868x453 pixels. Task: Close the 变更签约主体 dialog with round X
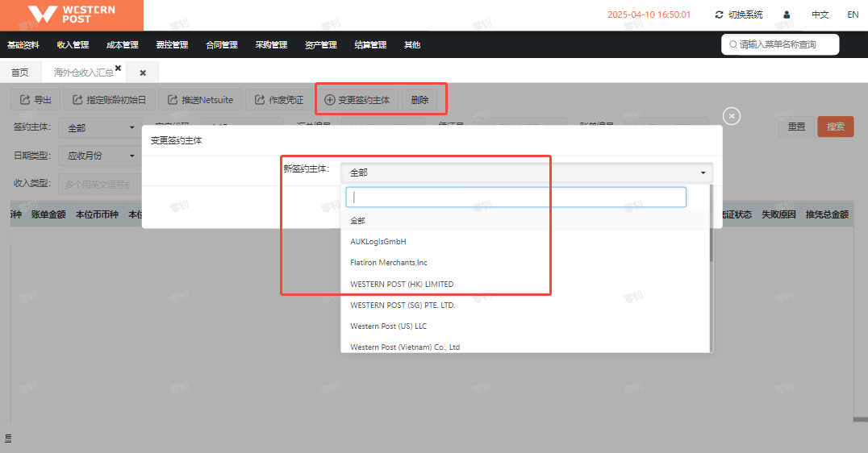[x=732, y=116]
